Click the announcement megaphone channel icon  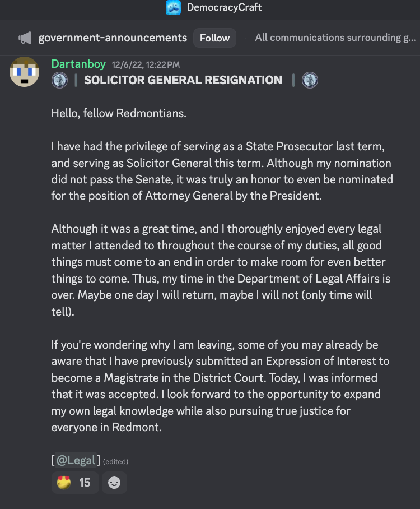(x=25, y=38)
